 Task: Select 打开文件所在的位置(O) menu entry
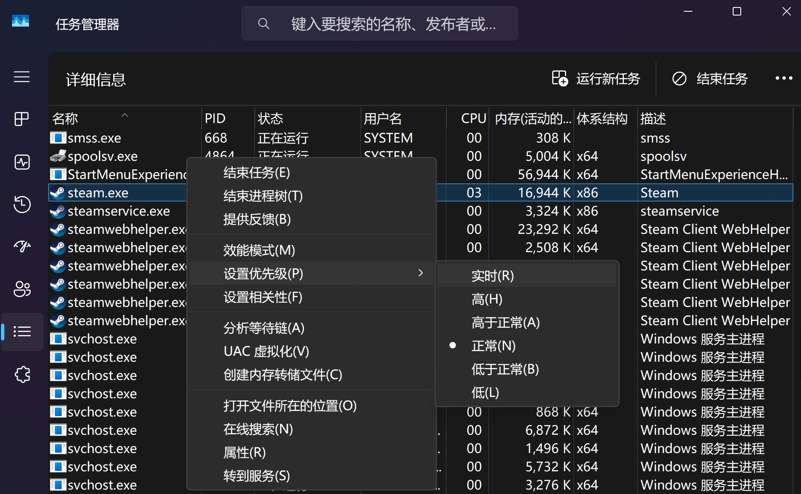point(290,406)
